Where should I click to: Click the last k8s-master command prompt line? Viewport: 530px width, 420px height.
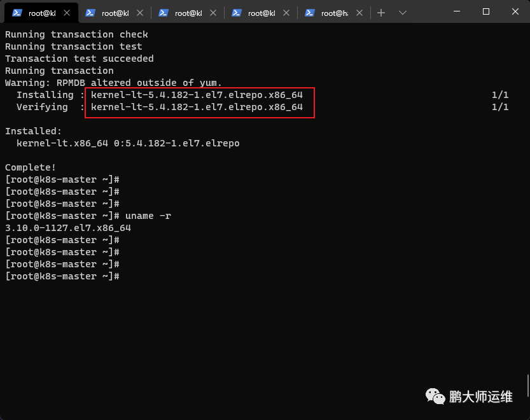[62, 276]
